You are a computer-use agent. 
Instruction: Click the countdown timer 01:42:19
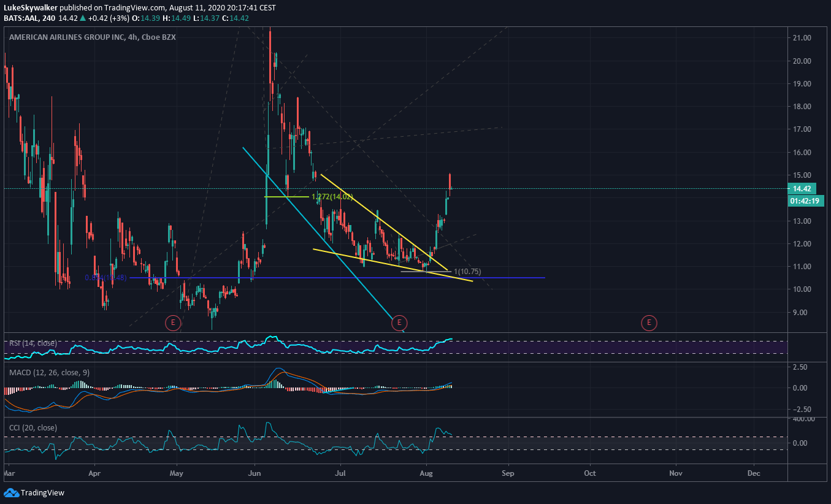pos(806,200)
